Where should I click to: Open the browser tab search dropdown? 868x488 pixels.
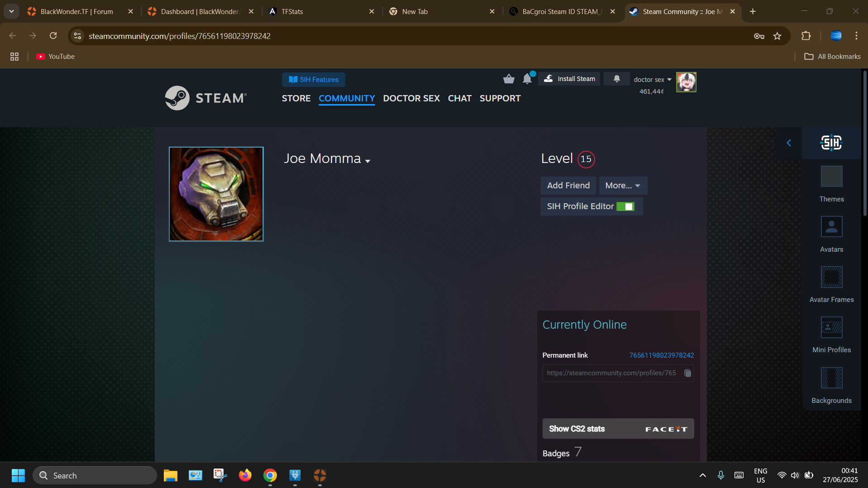[x=11, y=11]
